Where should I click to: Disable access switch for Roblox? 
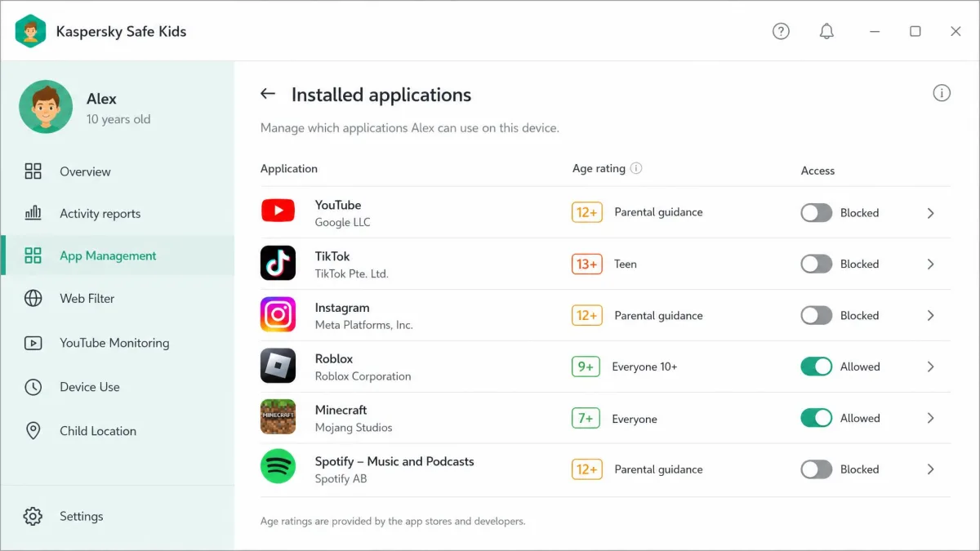click(x=816, y=367)
